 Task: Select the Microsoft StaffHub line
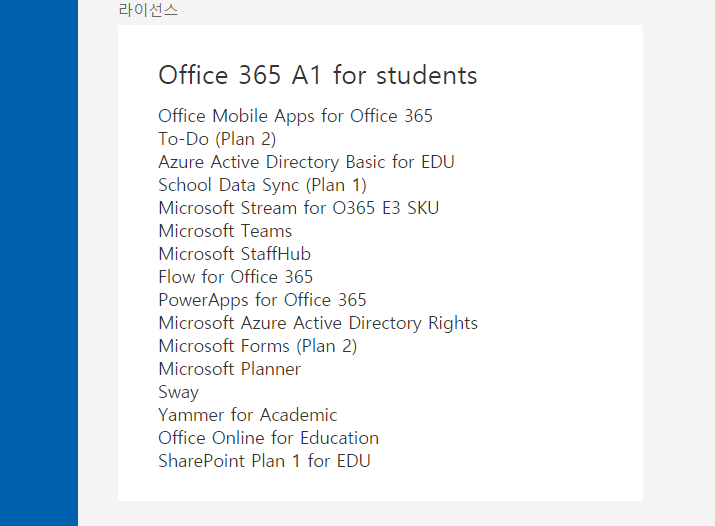click(234, 254)
